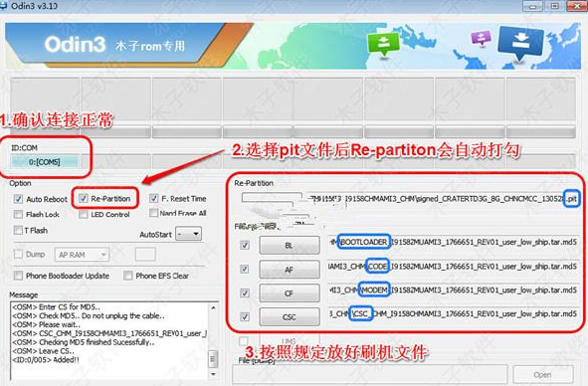588x386 pixels.
Task: Uncheck the CP file checkbox
Action: [245, 292]
